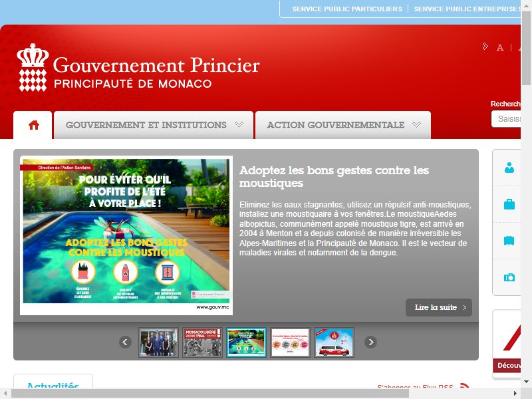Click the scroll right arrow
The image size is (532, 399).
515,394
